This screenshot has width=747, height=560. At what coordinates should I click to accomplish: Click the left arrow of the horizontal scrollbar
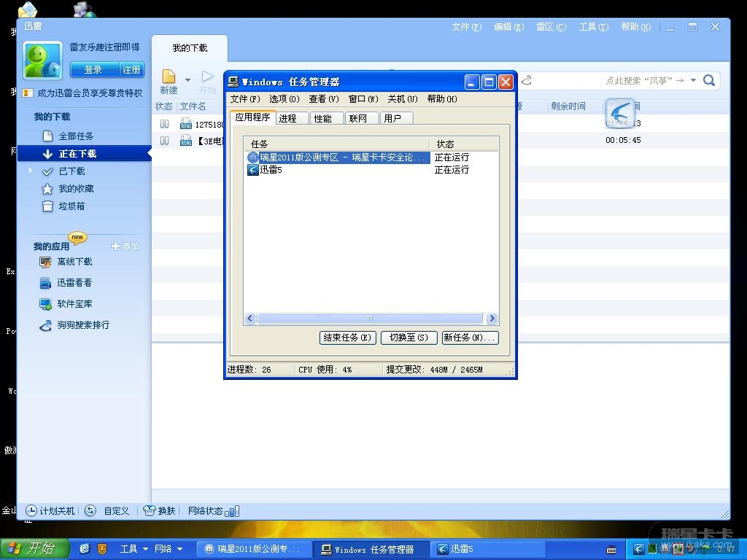click(251, 318)
